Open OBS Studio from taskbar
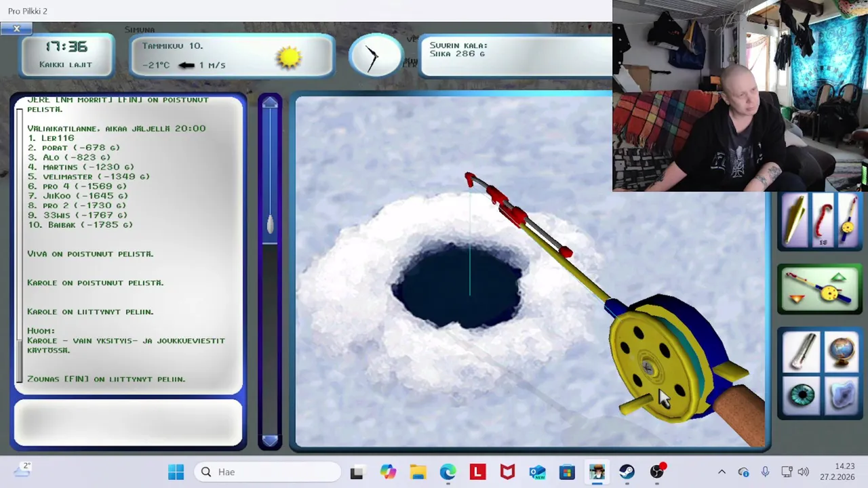The height and width of the screenshot is (488, 868). 656,472
